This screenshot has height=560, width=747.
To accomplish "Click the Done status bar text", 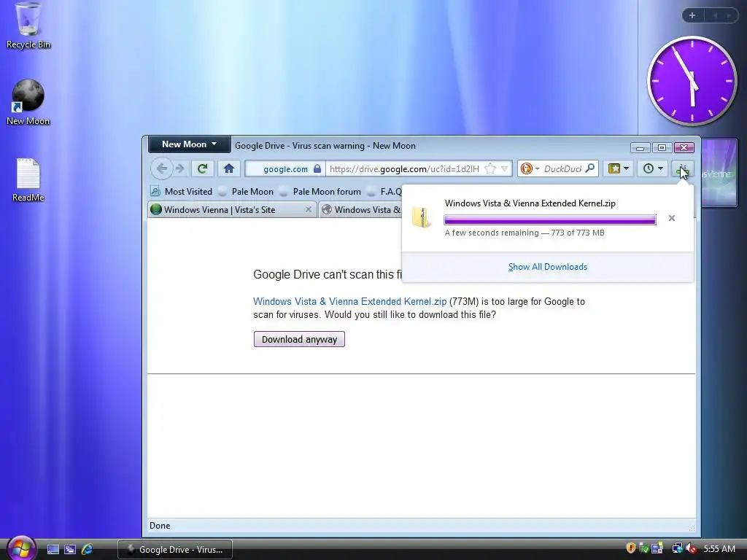I will coord(160,526).
